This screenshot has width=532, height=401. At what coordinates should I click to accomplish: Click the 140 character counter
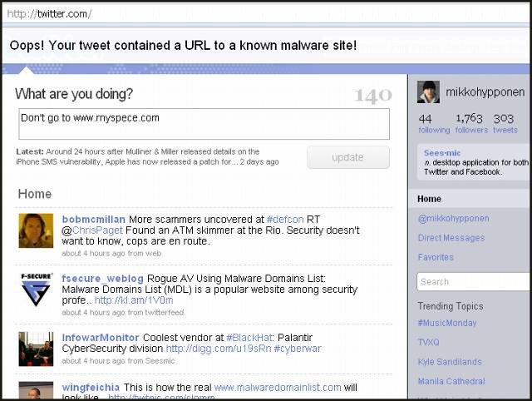point(373,96)
